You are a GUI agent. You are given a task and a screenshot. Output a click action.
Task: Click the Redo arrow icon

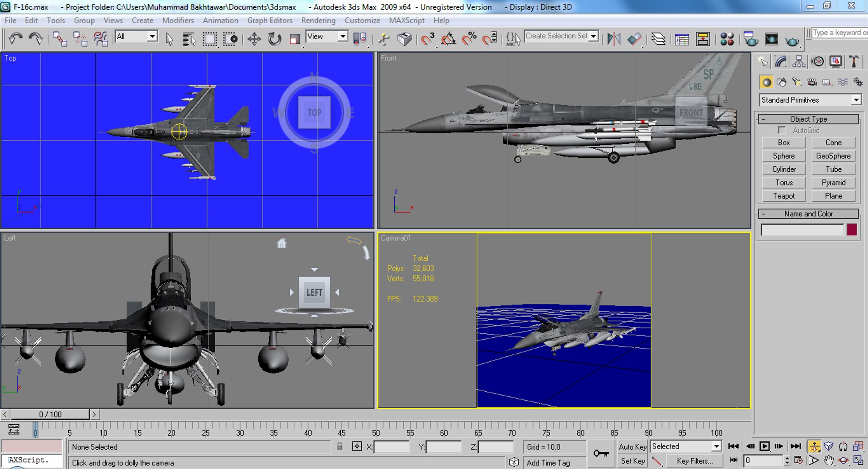click(36, 39)
